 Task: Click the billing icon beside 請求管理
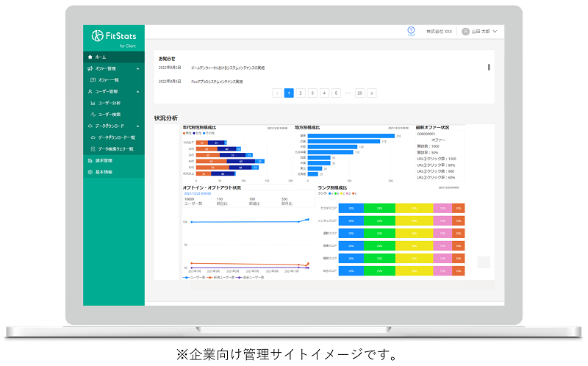pyautogui.click(x=90, y=160)
